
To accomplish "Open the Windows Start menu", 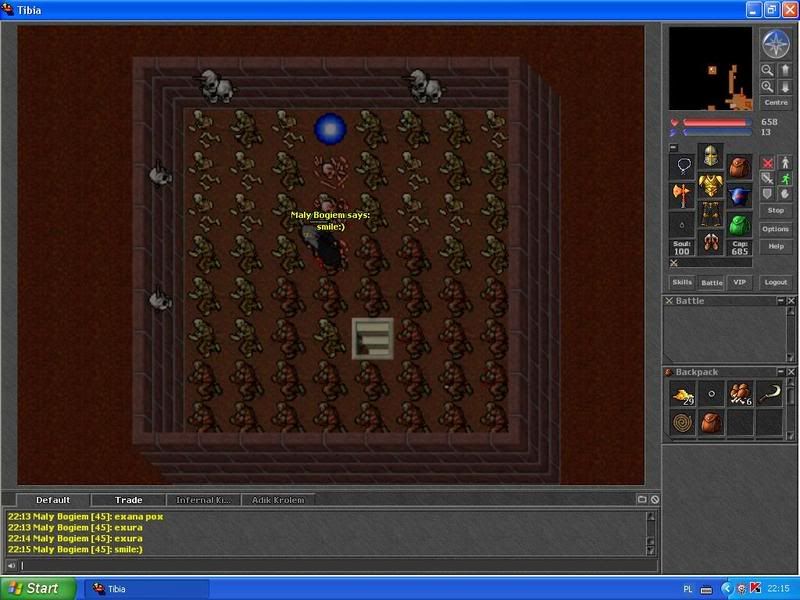I will point(38,588).
